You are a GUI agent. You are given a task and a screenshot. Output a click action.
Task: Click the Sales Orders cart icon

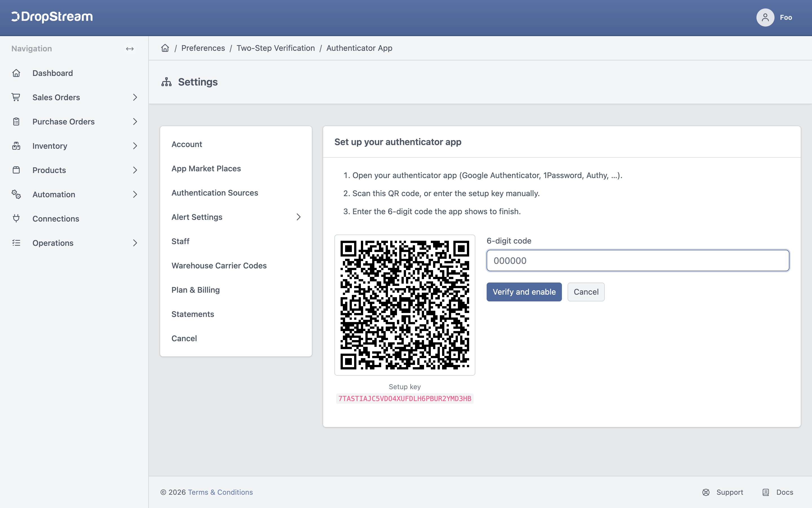pos(16,97)
